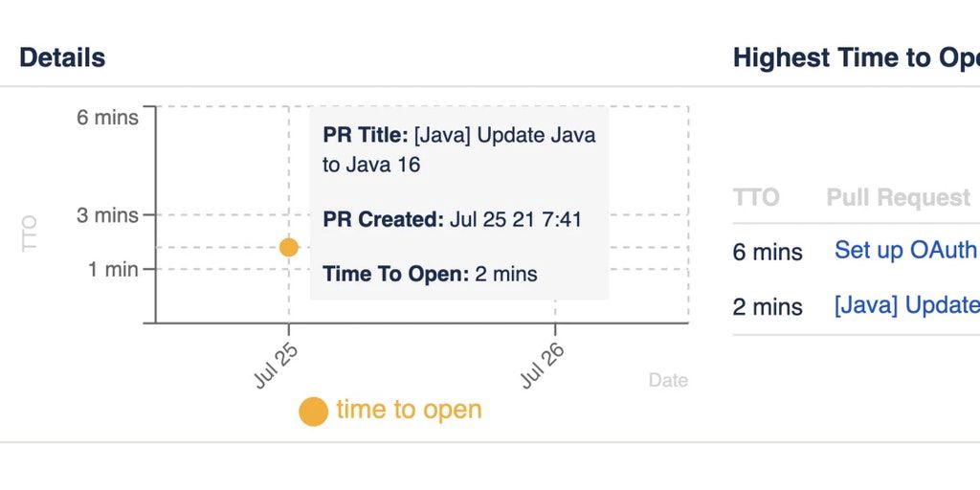Sort by the TTO column header
This screenshot has width=980, height=490.
[x=756, y=198]
